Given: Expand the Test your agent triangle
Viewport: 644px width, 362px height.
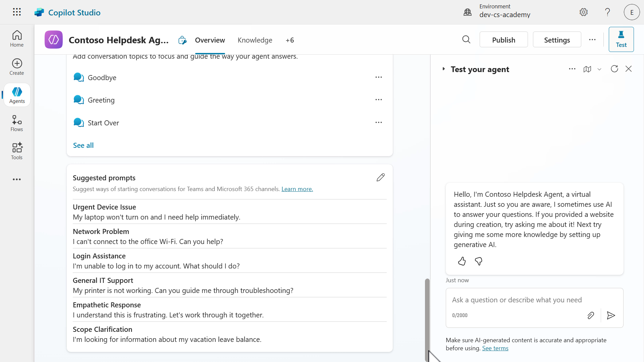Looking at the screenshot, I should click(x=444, y=69).
